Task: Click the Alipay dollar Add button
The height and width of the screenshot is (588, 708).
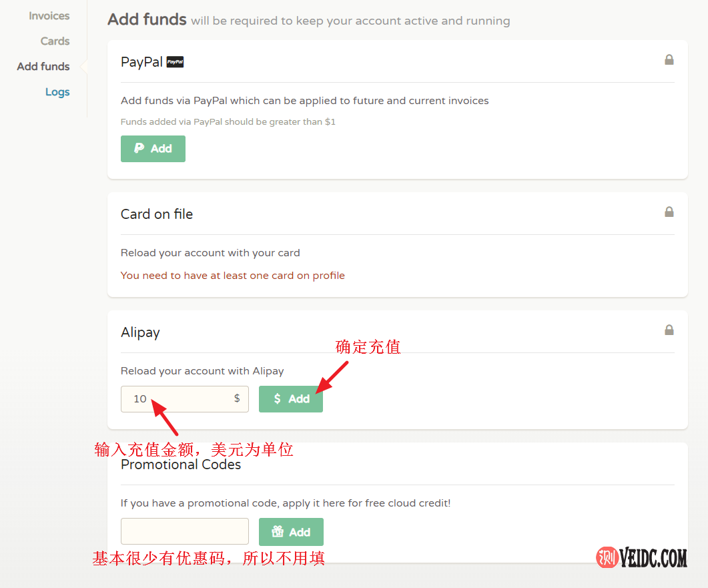Action: click(x=291, y=398)
